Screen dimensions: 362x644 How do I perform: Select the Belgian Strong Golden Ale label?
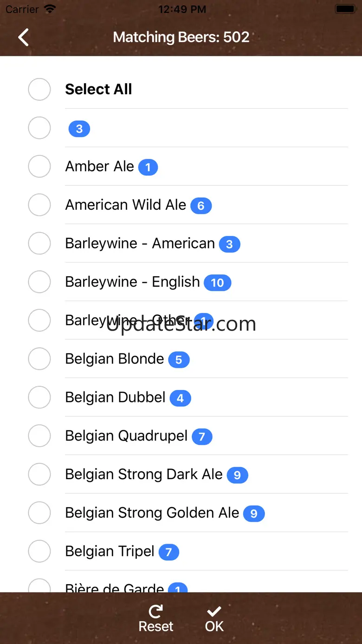click(x=152, y=513)
